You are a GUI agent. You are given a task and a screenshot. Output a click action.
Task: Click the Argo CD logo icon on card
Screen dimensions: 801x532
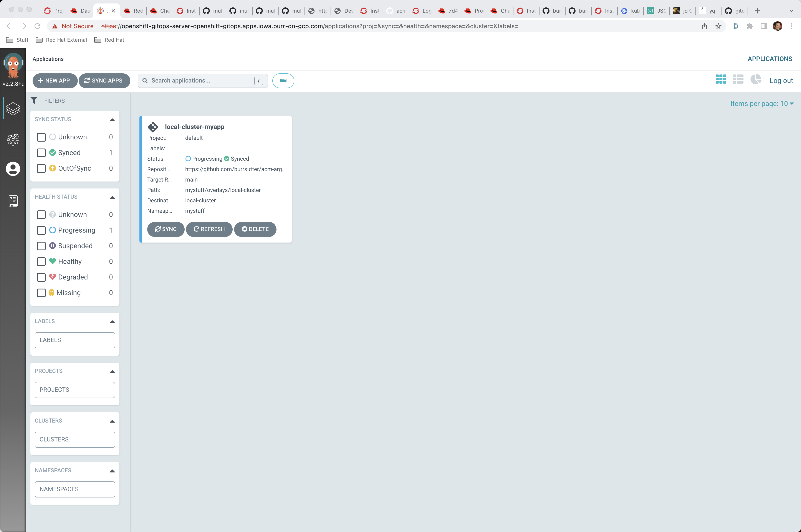pyautogui.click(x=153, y=126)
